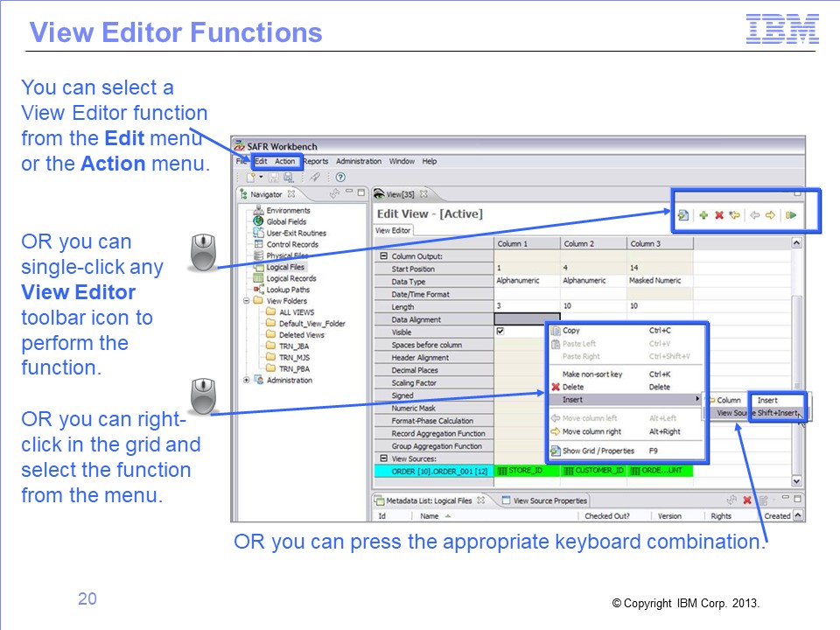Click grid scrollbar down arrow
The height and width of the screenshot is (630, 840).
(x=796, y=481)
